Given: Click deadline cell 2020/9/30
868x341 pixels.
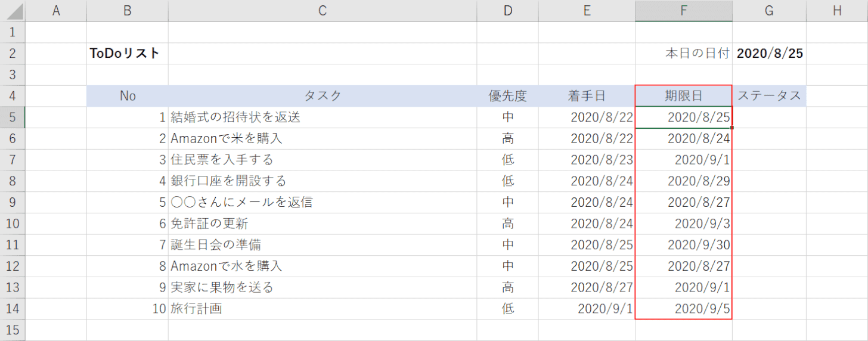Looking at the screenshot, I should tap(684, 245).
